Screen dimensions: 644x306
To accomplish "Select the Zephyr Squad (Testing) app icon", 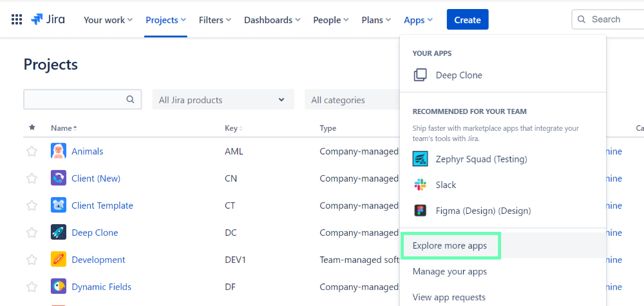I will pos(421,159).
